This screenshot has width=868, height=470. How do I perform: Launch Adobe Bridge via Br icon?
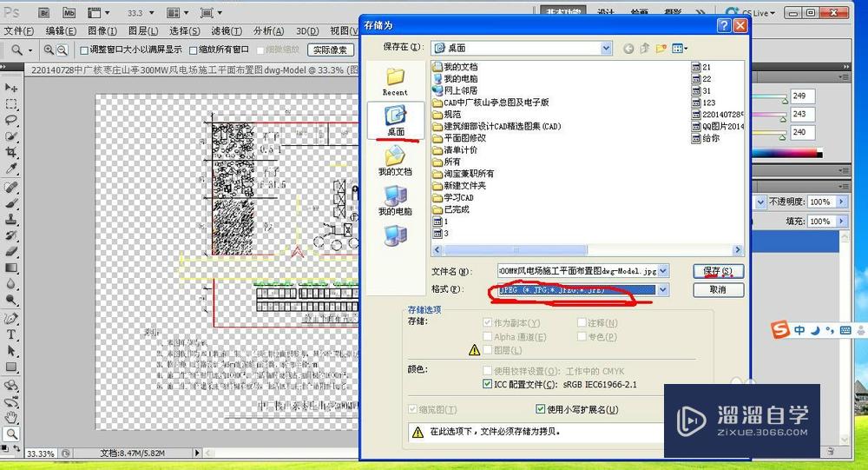click(x=44, y=12)
